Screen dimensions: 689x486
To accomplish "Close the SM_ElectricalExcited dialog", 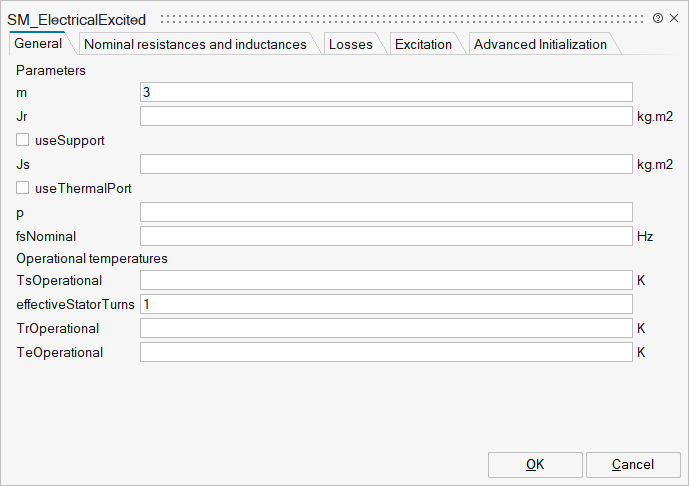I will 673,18.
